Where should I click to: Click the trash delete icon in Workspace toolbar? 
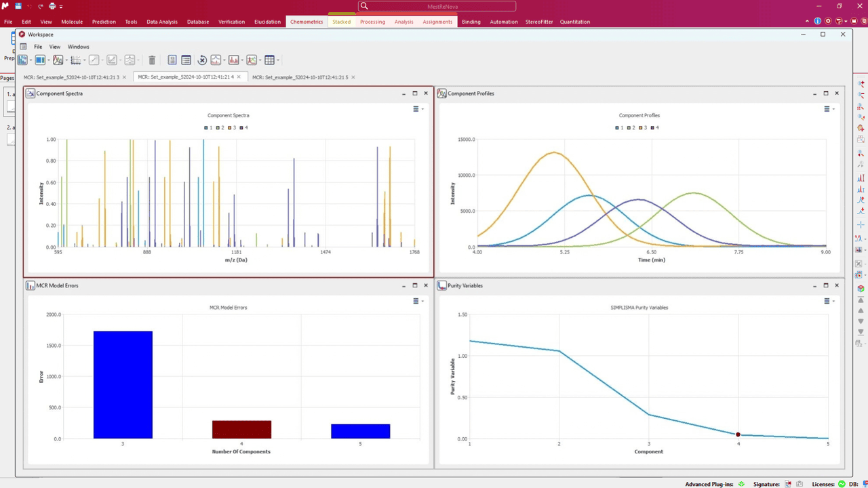[x=152, y=60]
